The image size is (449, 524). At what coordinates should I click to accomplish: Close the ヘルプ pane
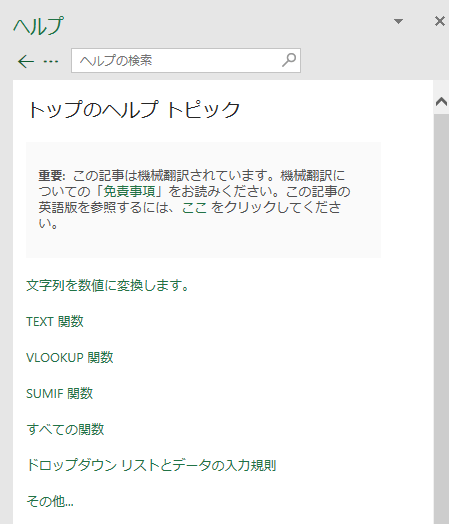tap(440, 21)
